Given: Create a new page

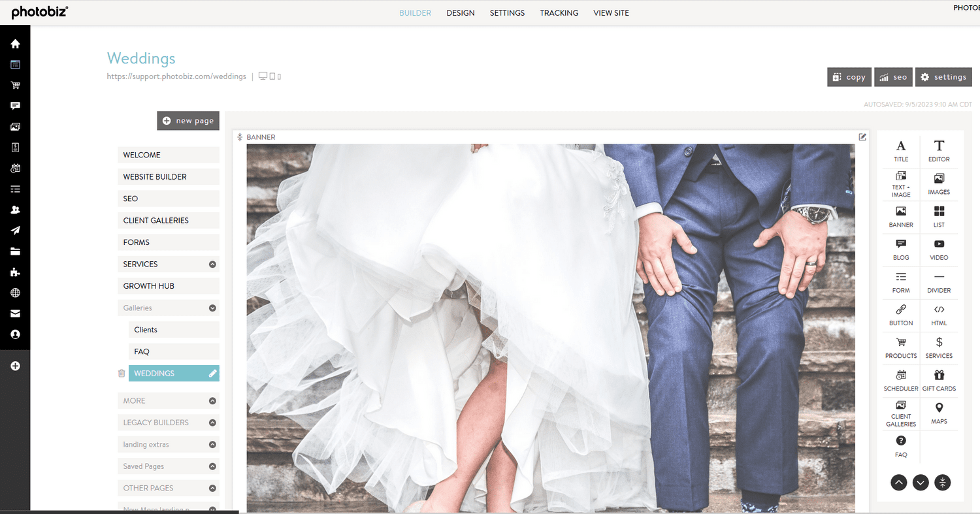Looking at the screenshot, I should 188,120.
